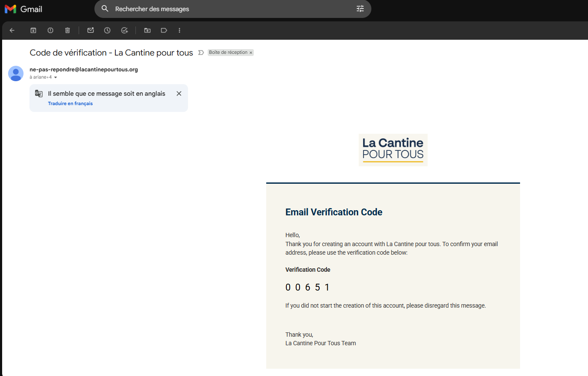Focus the Rechercher des messages search field
588x376 pixels.
pos(233,9)
